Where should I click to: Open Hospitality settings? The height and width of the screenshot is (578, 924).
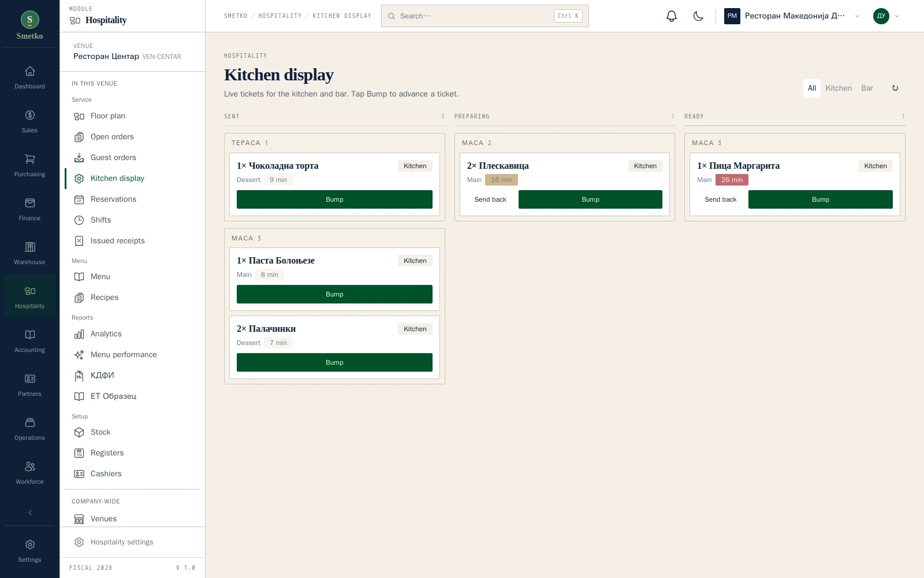click(x=132, y=542)
